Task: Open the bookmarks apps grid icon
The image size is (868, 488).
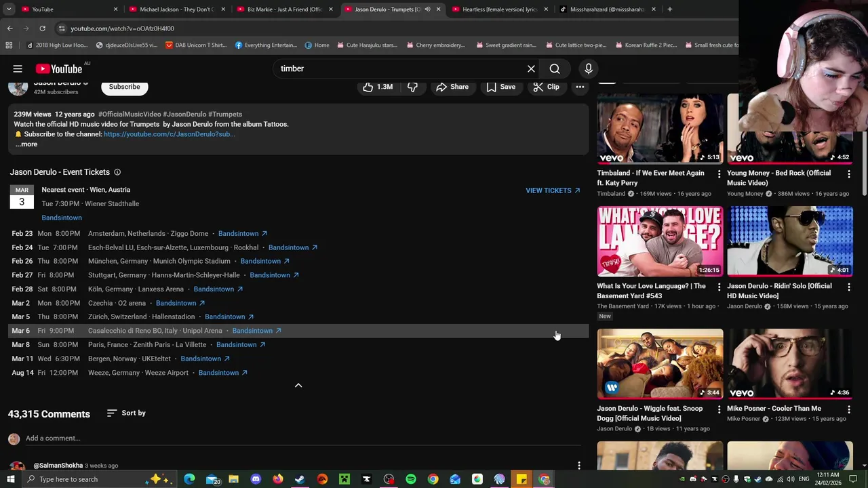Action: [9, 45]
